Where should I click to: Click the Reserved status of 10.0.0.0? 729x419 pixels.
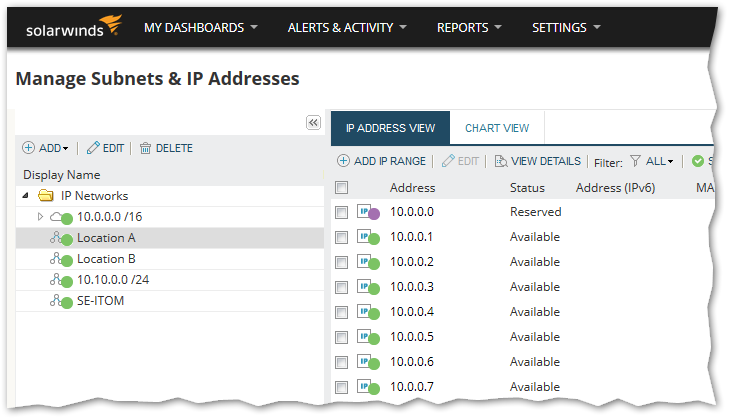tap(536, 212)
